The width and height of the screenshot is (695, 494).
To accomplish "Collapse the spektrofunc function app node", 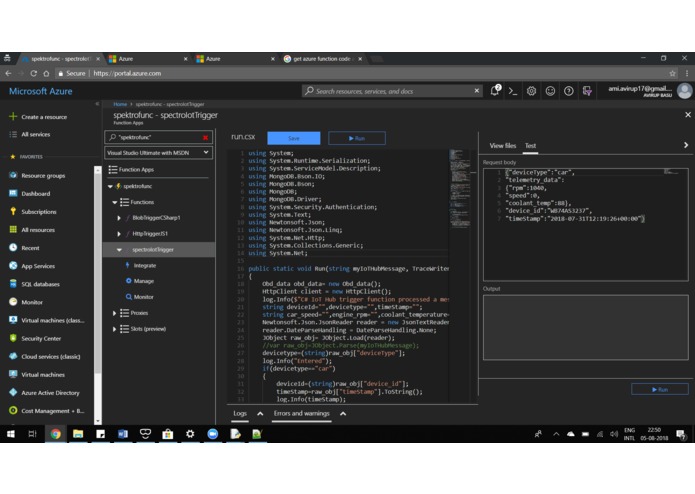I will coord(110,187).
